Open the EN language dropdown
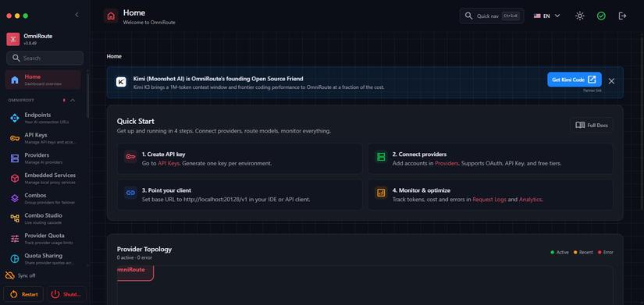Screen dimensions: 644x305 tap(546, 16)
